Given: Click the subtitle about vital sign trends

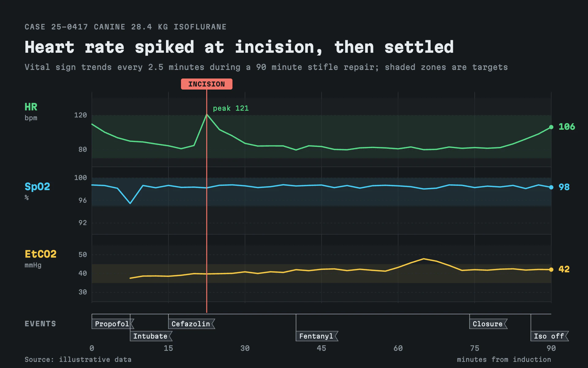Looking at the screenshot, I should (x=266, y=67).
